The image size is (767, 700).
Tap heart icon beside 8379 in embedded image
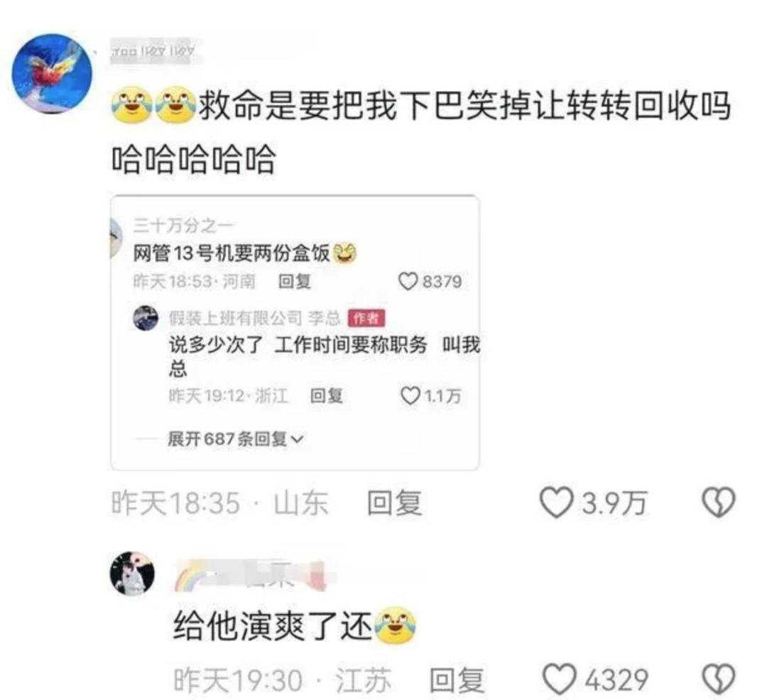408,281
